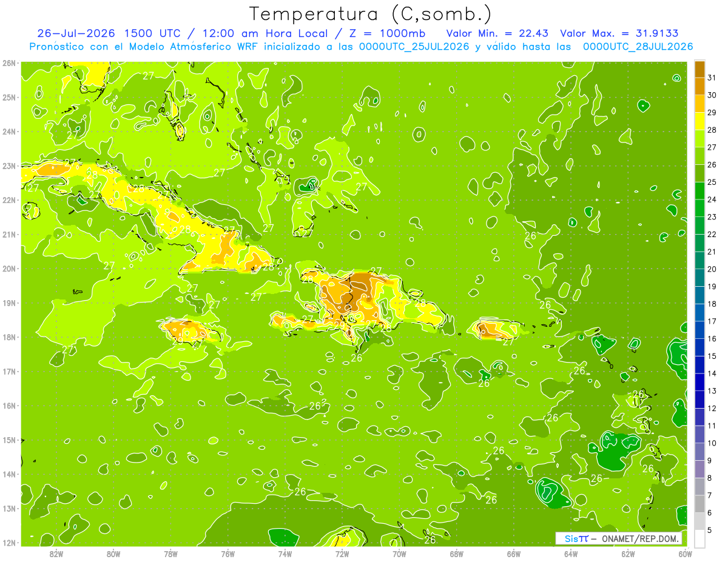Image resolution: width=728 pixels, height=562 pixels.
Task: Click the 29 label on the color scale
Action: (712, 113)
